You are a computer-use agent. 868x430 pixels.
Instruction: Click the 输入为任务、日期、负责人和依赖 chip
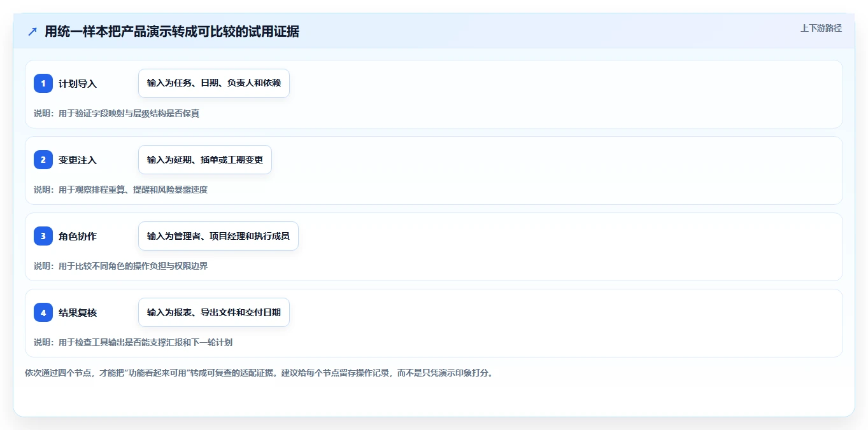(214, 83)
